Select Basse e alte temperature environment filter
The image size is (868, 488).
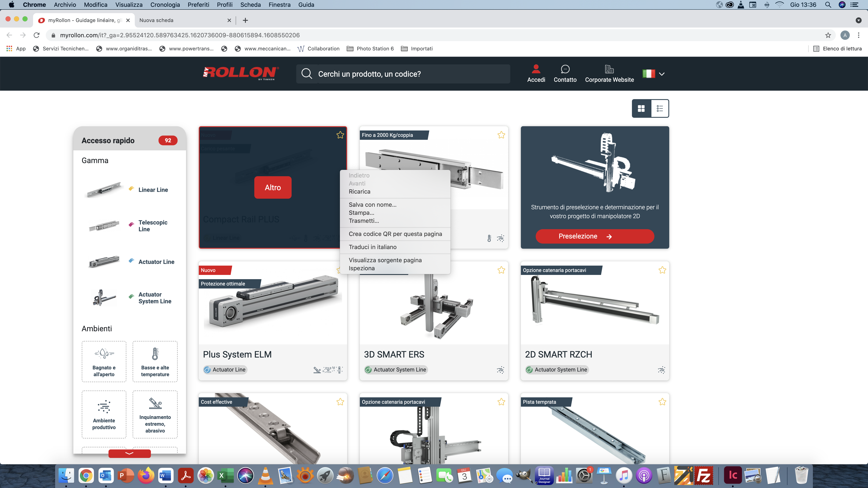[x=155, y=361]
